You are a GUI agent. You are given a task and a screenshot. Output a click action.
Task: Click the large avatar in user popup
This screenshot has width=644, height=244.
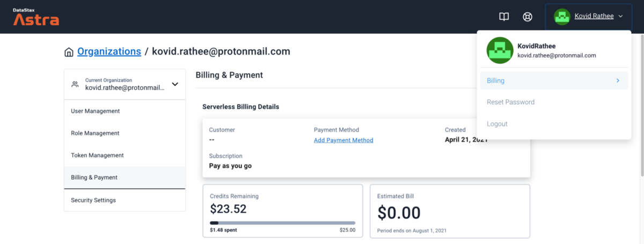(500, 51)
